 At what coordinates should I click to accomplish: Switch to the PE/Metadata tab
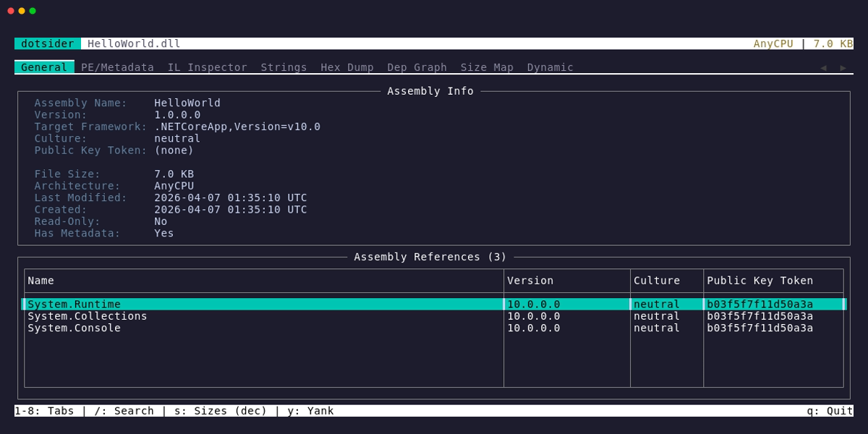click(x=117, y=67)
